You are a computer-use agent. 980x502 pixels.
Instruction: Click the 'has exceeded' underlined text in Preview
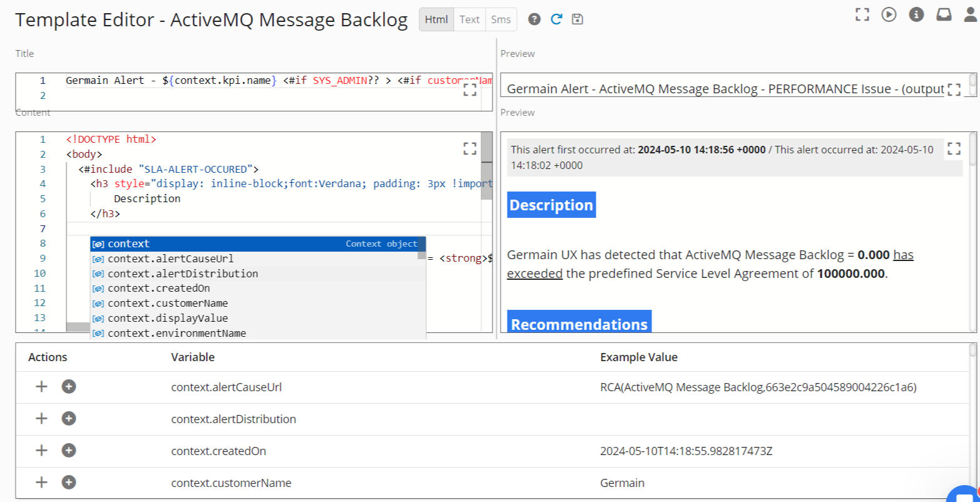click(710, 264)
